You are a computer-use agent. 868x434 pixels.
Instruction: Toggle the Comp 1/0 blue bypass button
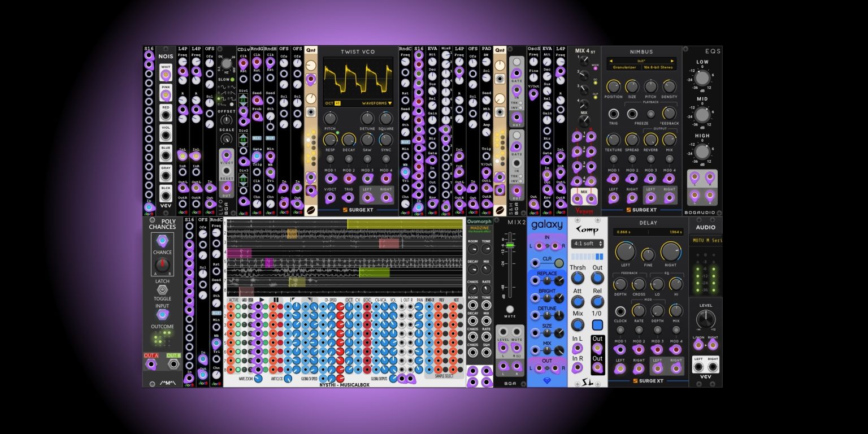(597, 325)
